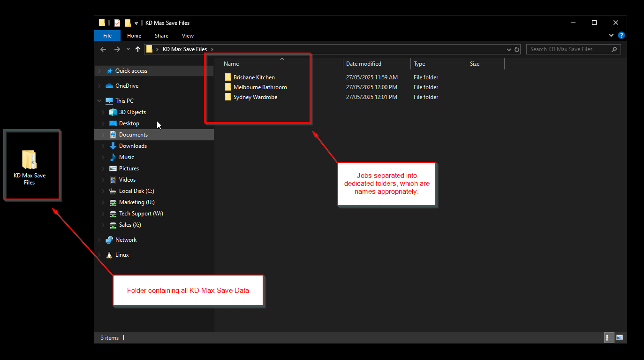
Task: Open the Recent locations dropdown arrow
Action: point(128,49)
